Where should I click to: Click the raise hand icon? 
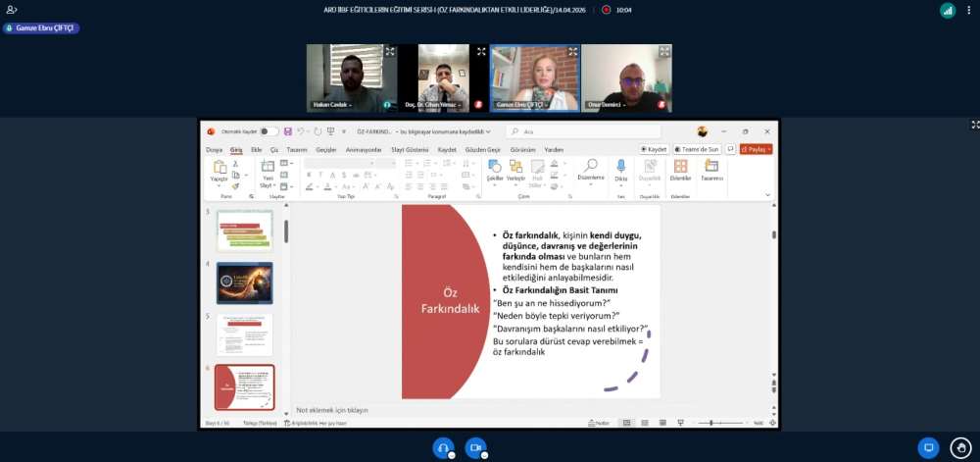point(960,447)
